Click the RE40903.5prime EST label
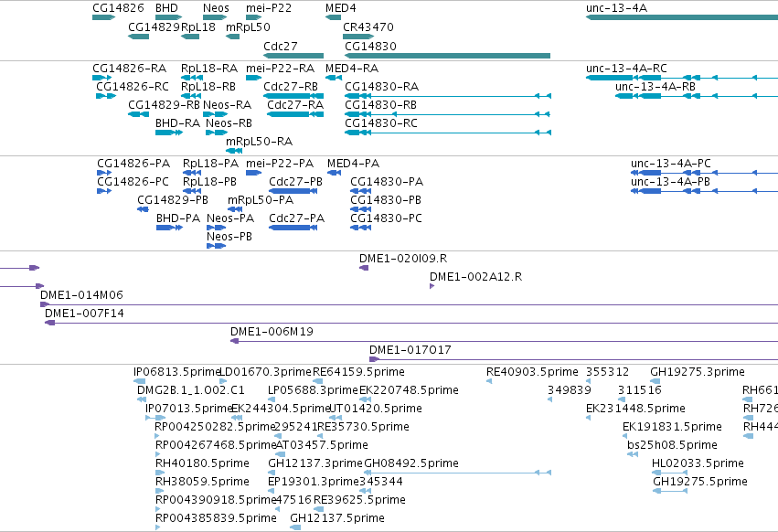Screen dimensions: 778x532 (532, 372)
